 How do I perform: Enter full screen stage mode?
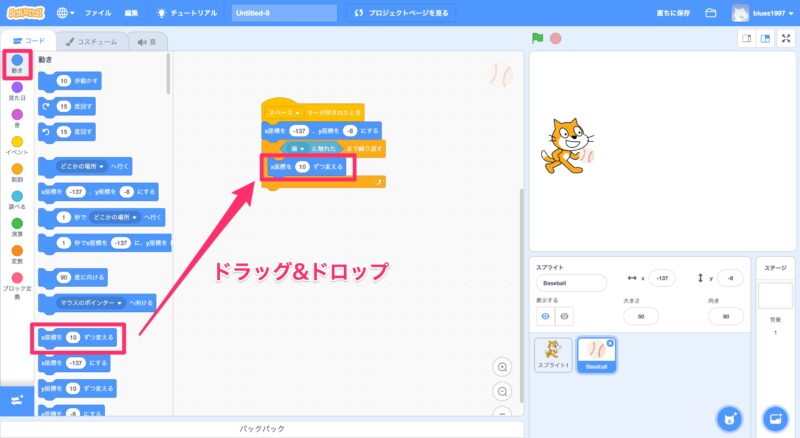point(785,39)
